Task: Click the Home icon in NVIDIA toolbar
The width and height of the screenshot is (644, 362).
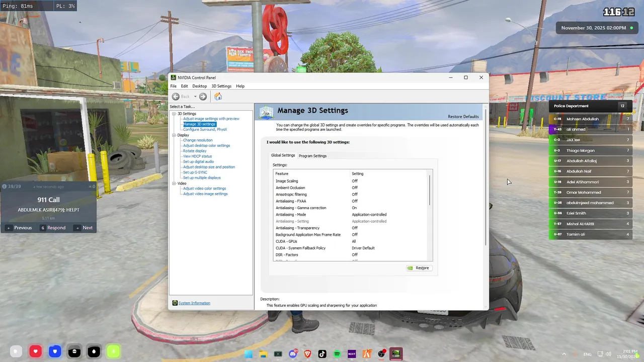Action: (218, 97)
